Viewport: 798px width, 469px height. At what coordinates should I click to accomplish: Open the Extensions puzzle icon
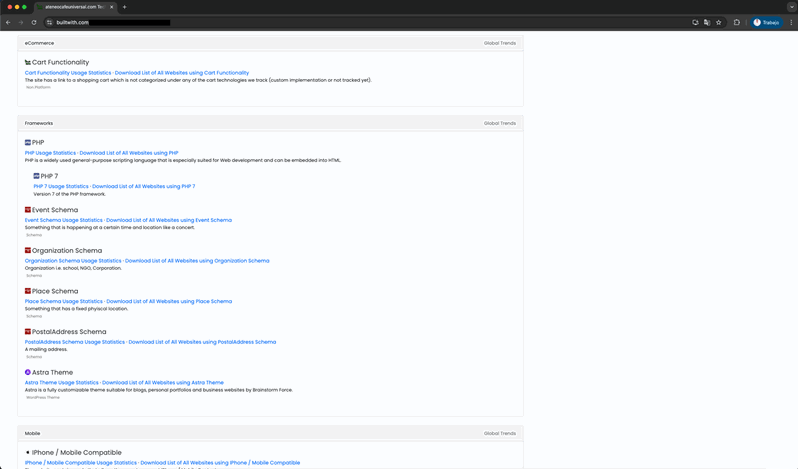click(x=736, y=22)
